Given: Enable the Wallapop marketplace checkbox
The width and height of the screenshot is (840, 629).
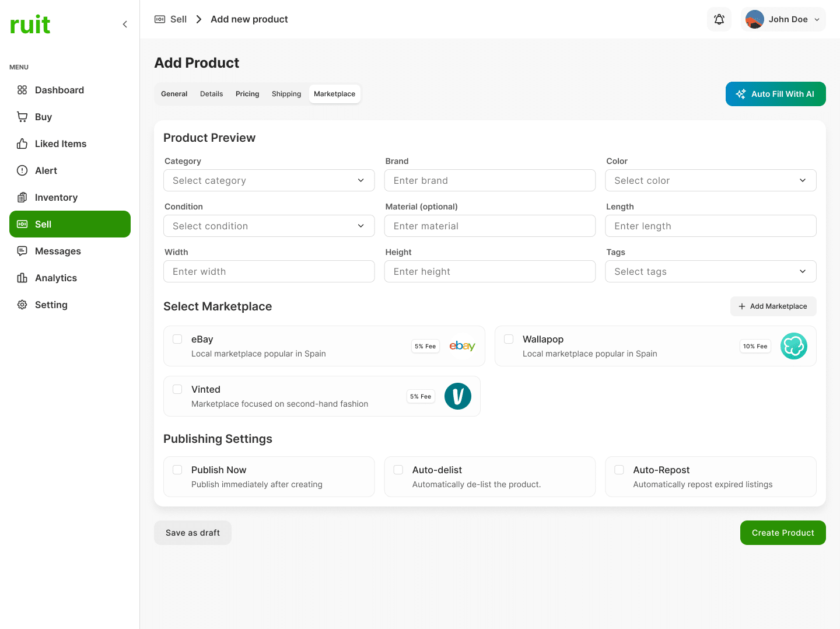Looking at the screenshot, I should [x=509, y=339].
